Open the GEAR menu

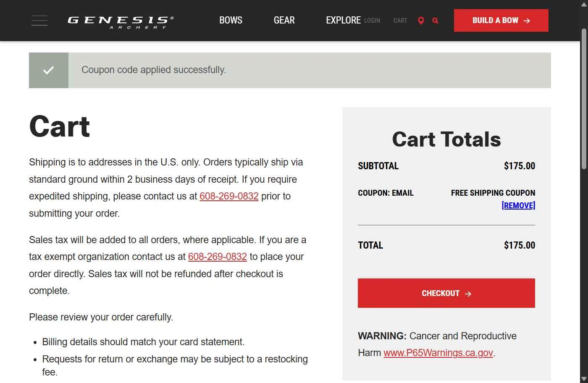point(284,20)
